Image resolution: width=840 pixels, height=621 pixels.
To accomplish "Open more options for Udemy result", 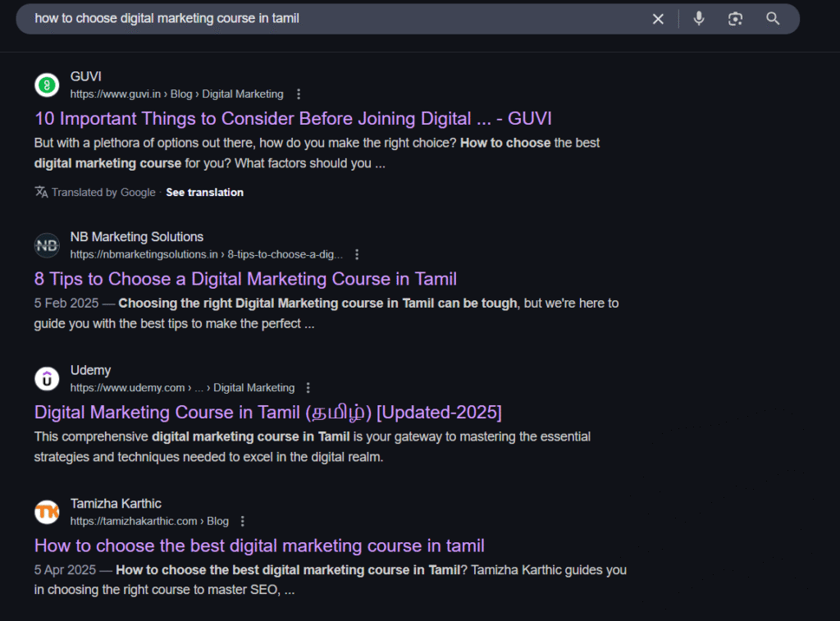I will click(x=308, y=388).
